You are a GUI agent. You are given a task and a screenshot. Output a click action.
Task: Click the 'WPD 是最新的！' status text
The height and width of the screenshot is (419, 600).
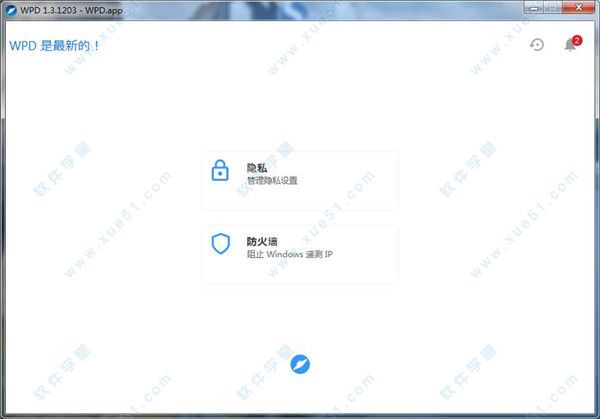pos(54,46)
